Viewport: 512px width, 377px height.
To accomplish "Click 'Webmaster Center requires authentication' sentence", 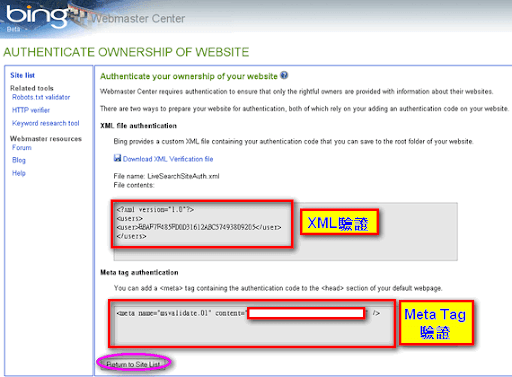I will coord(297,91).
